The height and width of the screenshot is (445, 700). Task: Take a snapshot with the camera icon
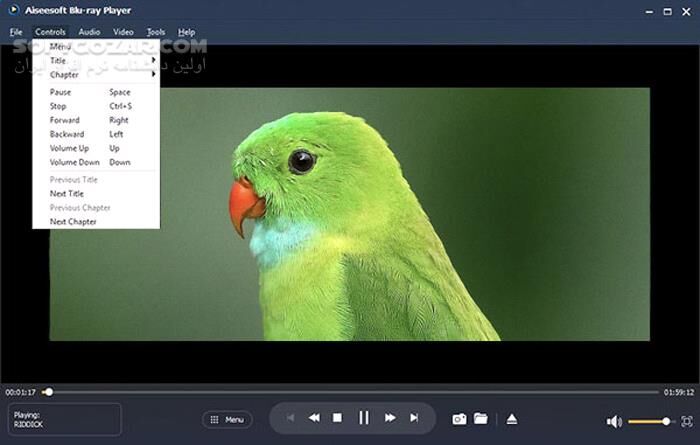459,419
